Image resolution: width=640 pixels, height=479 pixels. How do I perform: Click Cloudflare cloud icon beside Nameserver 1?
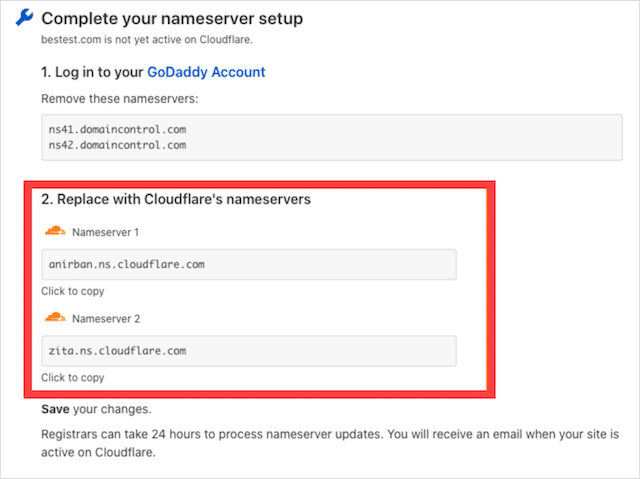[55, 231]
